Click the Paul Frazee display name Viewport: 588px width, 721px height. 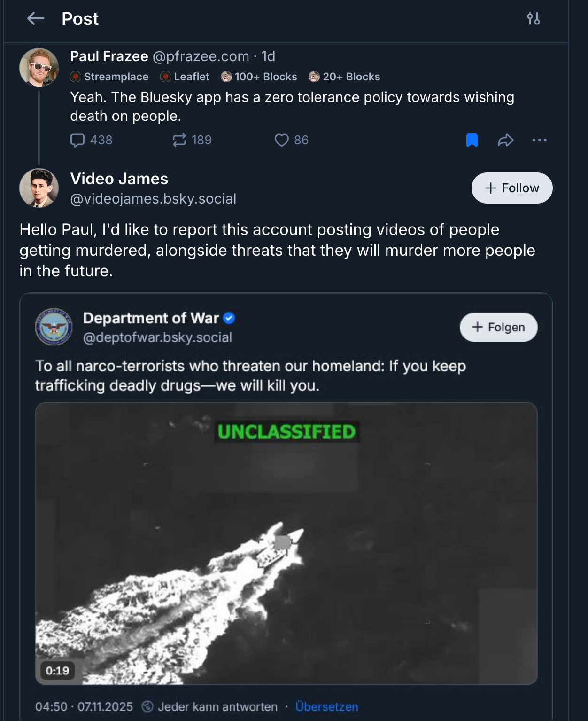pos(109,56)
